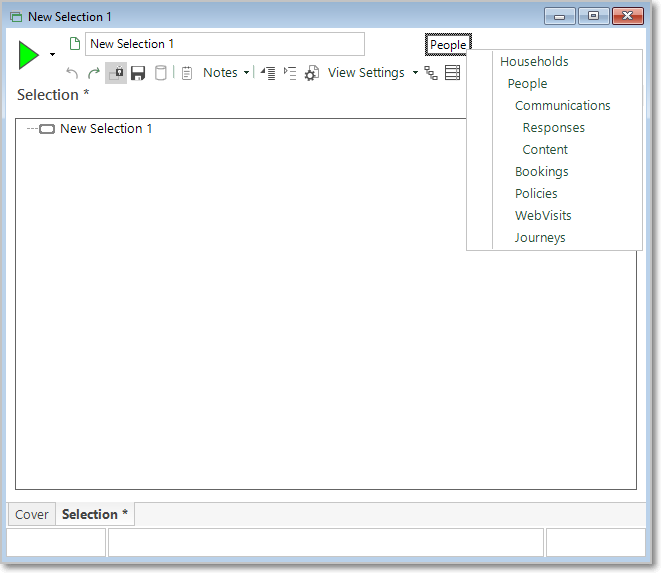Click the table grid view icon
The height and width of the screenshot is (573, 661).
(452, 73)
